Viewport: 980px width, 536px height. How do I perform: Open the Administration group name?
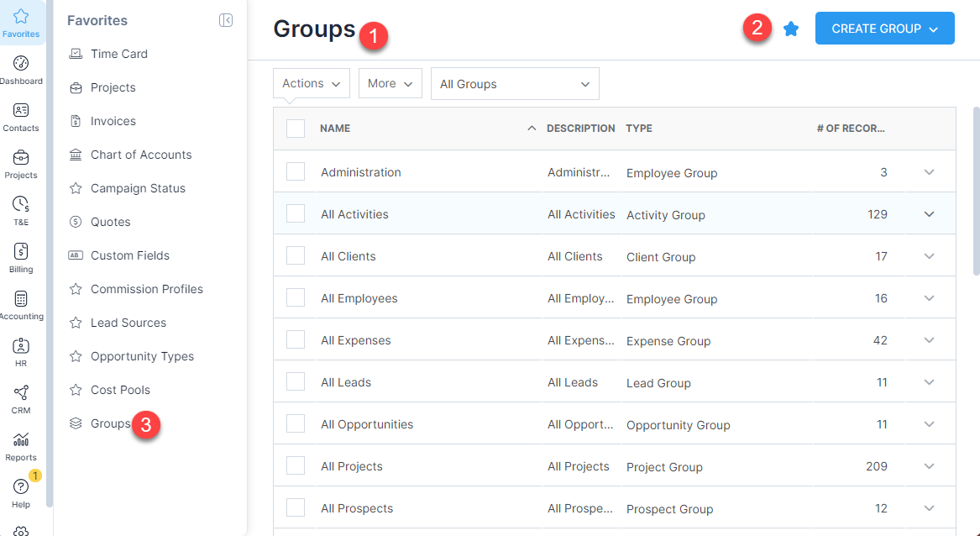pyautogui.click(x=360, y=172)
